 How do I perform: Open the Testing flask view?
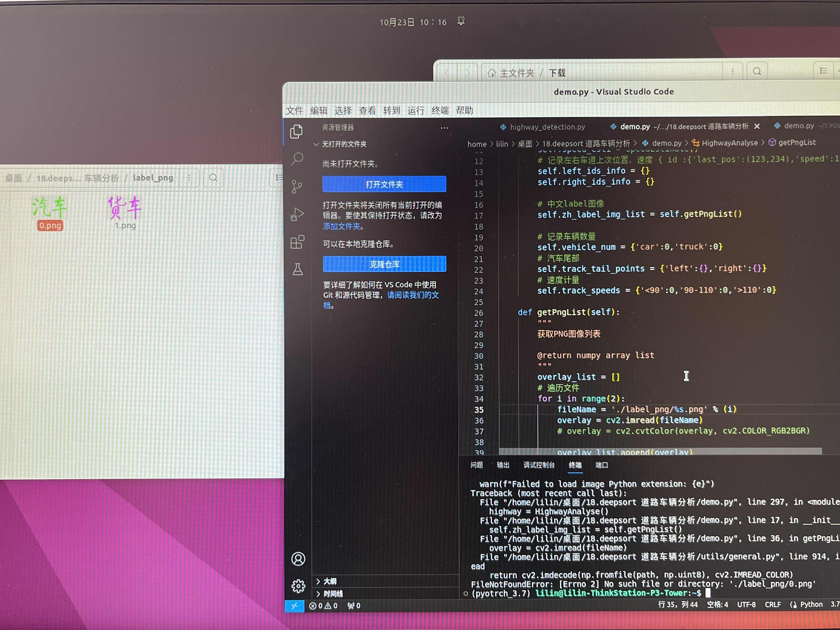[298, 269]
